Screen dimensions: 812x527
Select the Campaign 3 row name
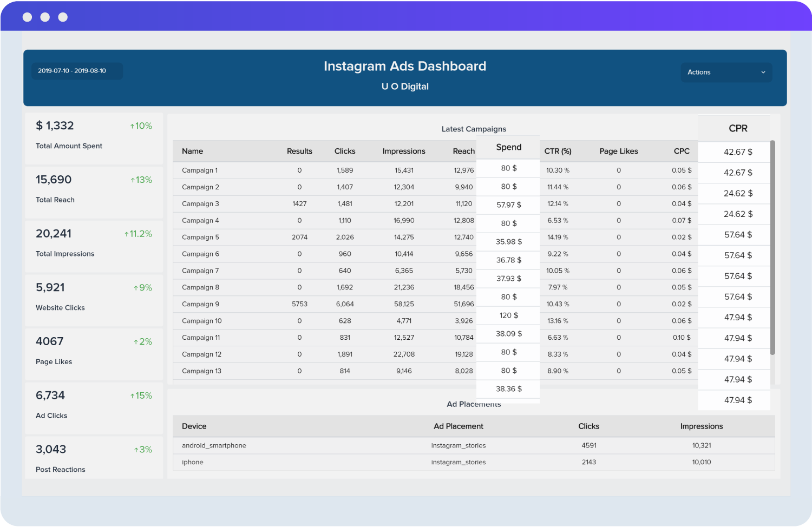pyautogui.click(x=200, y=204)
